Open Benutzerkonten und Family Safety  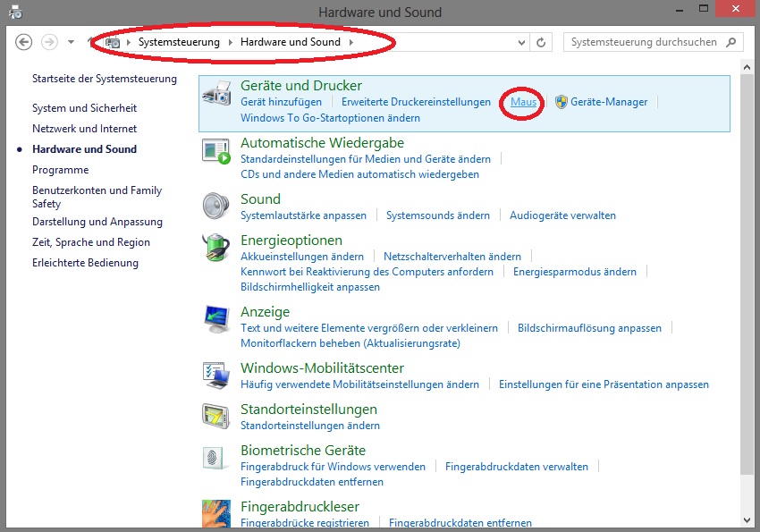click(97, 197)
